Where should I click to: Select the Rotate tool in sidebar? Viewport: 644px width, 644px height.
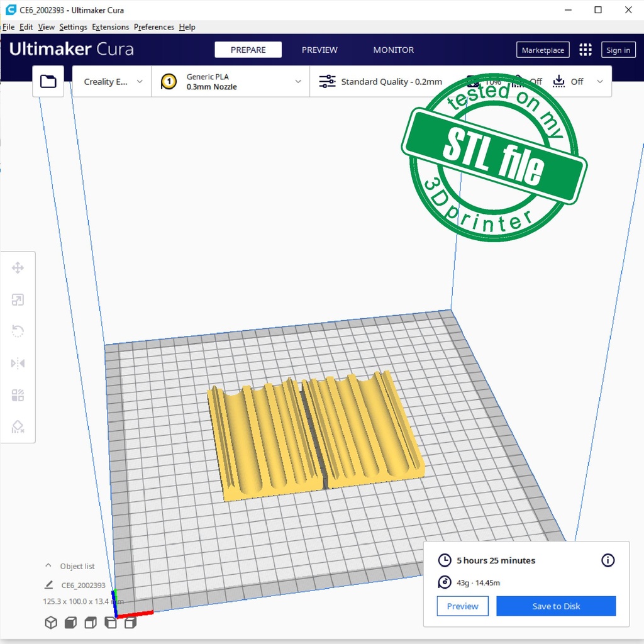pos(18,331)
